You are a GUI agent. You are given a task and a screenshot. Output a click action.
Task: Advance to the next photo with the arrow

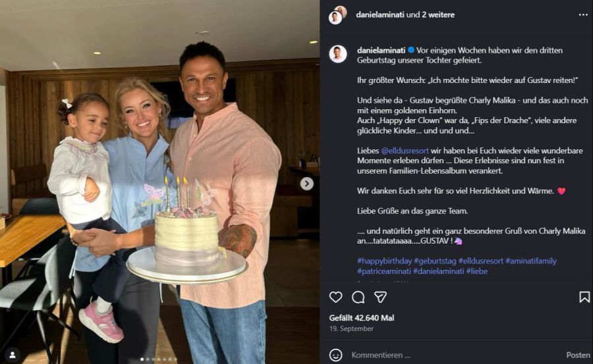[306, 184]
